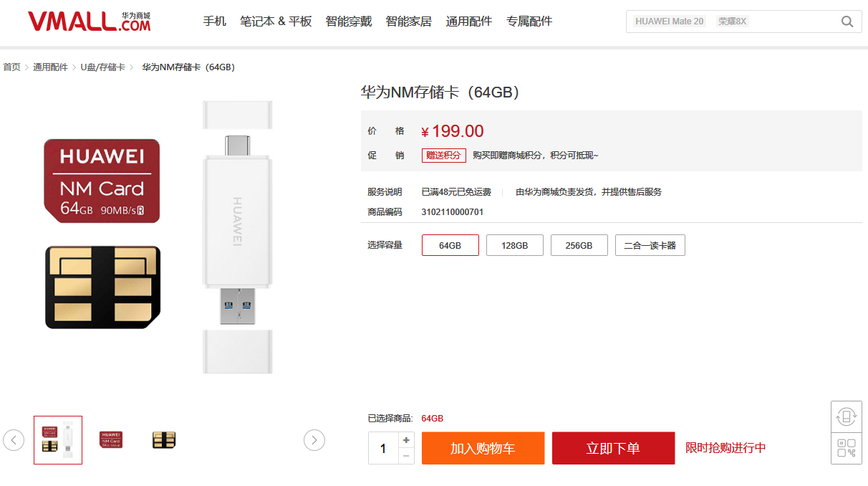This screenshot has height=486, width=868.
Task: Increase quantity with the plus button
Action: tap(406, 441)
